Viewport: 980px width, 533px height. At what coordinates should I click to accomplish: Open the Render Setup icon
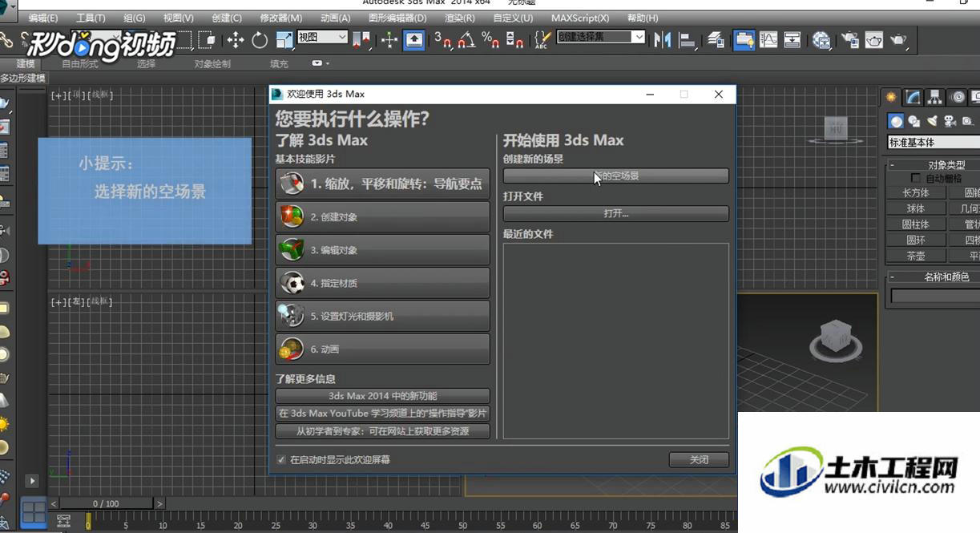click(x=849, y=39)
